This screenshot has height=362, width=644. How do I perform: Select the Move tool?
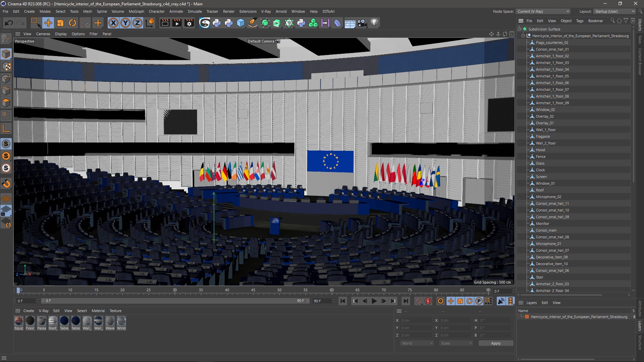point(48,23)
